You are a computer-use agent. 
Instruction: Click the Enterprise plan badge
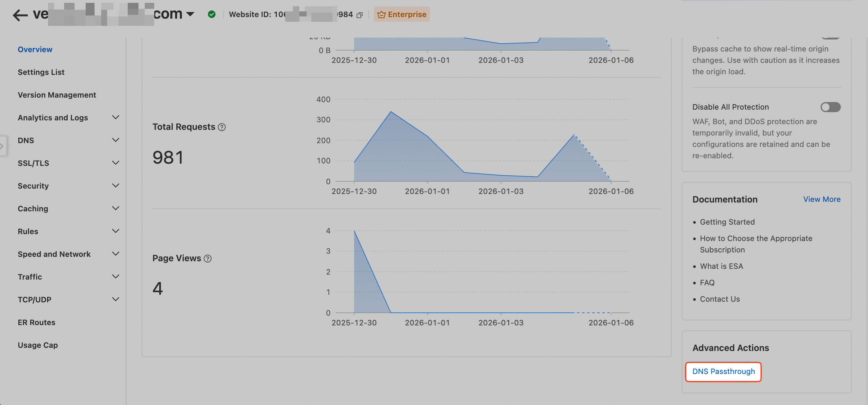[x=402, y=14]
